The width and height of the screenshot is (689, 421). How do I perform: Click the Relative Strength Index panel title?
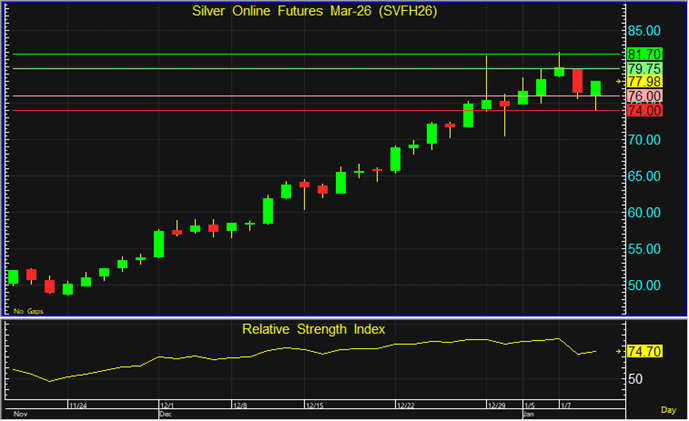click(x=313, y=328)
